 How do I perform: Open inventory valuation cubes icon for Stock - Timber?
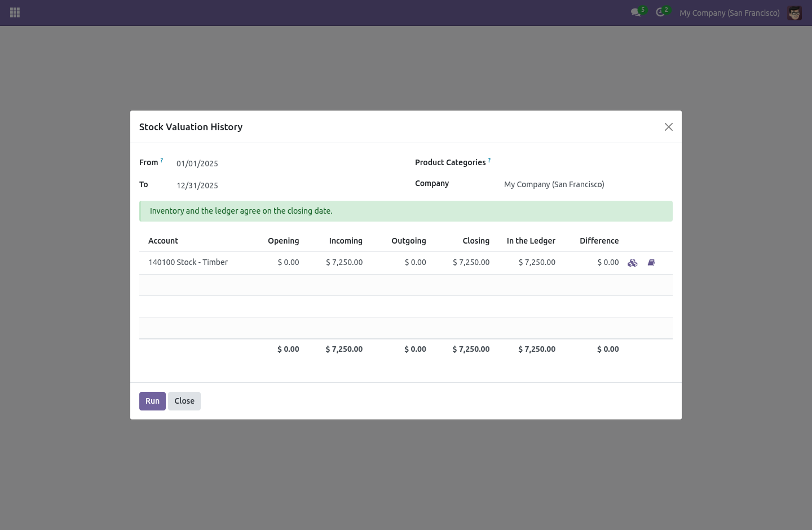point(633,263)
